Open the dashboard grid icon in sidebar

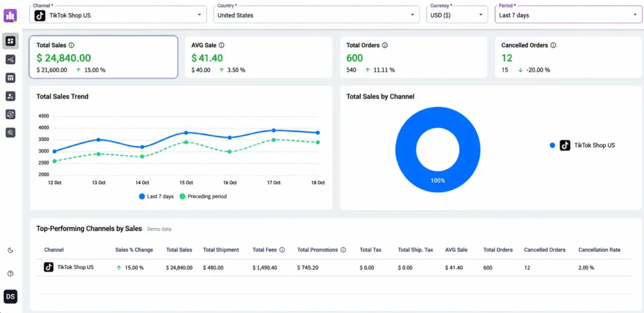(x=11, y=41)
